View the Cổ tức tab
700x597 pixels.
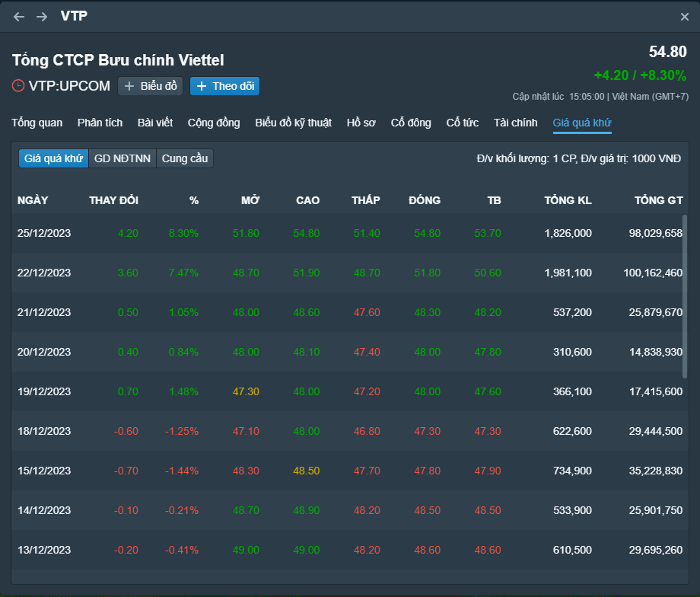pyautogui.click(x=463, y=123)
